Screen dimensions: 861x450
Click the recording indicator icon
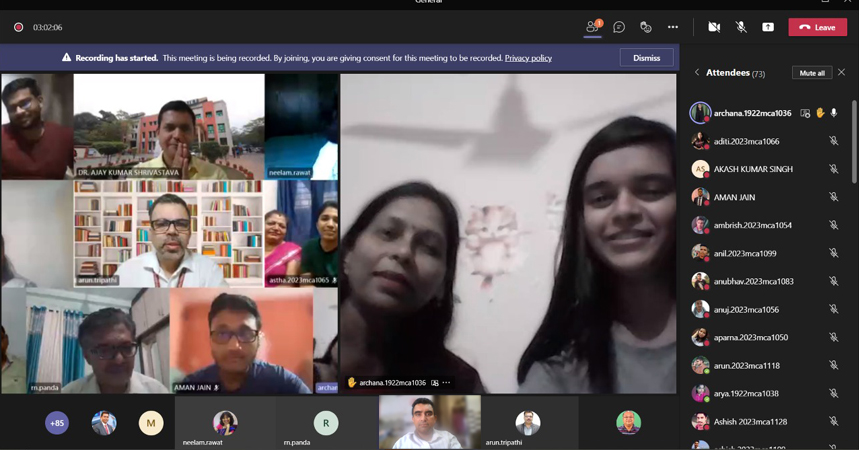click(x=18, y=27)
